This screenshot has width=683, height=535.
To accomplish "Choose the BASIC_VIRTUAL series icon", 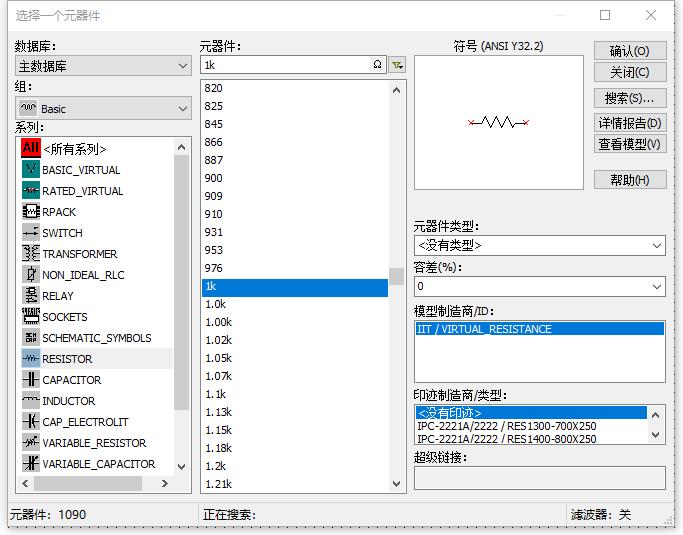I will (x=31, y=169).
